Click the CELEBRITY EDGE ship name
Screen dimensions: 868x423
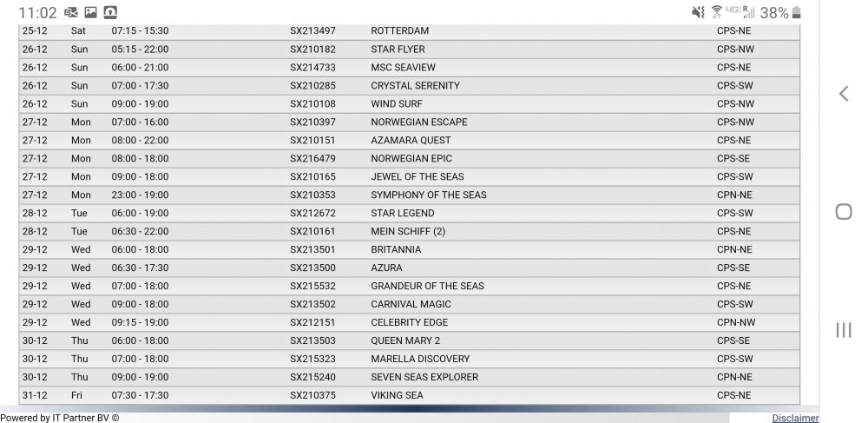point(409,322)
